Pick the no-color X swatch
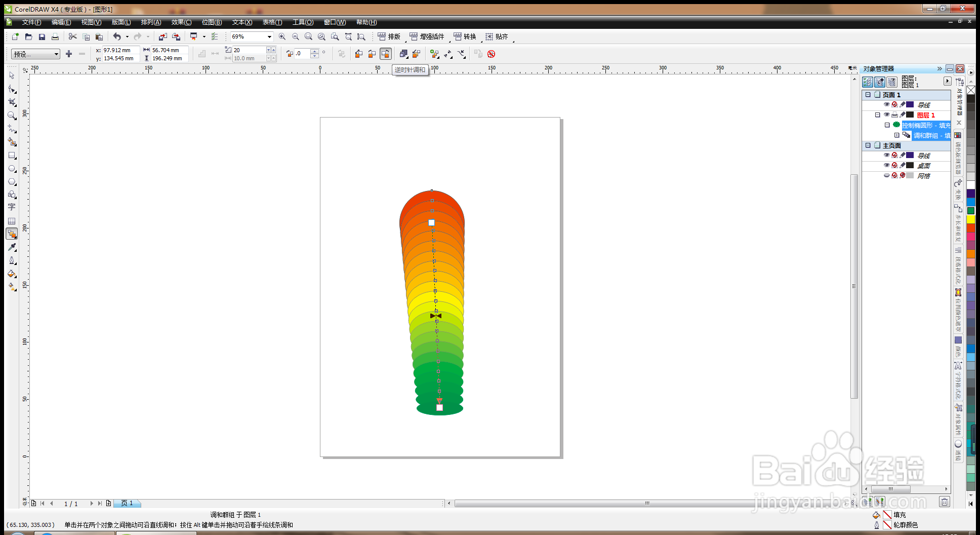This screenshot has height=535, width=980. coord(971,90)
